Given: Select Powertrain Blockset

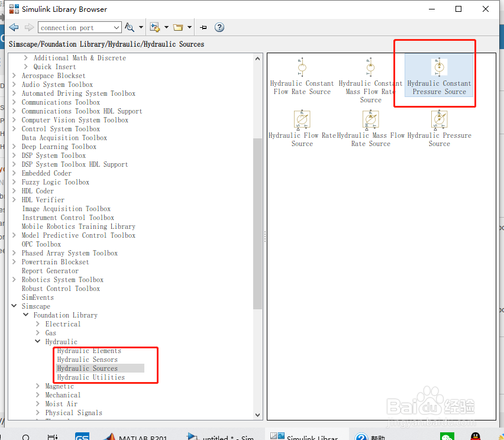Looking at the screenshot, I should pos(55,262).
